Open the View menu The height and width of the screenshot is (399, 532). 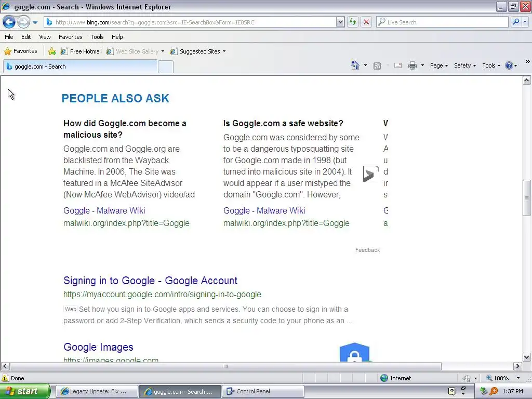point(45,37)
